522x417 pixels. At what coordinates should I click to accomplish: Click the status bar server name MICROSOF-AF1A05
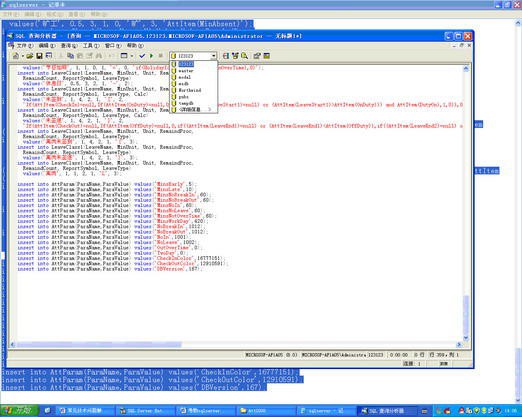pos(264,355)
